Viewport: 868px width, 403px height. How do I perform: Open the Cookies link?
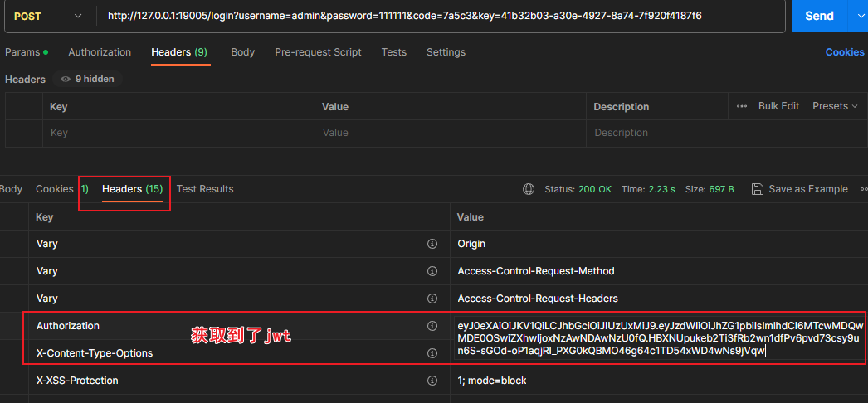845,52
